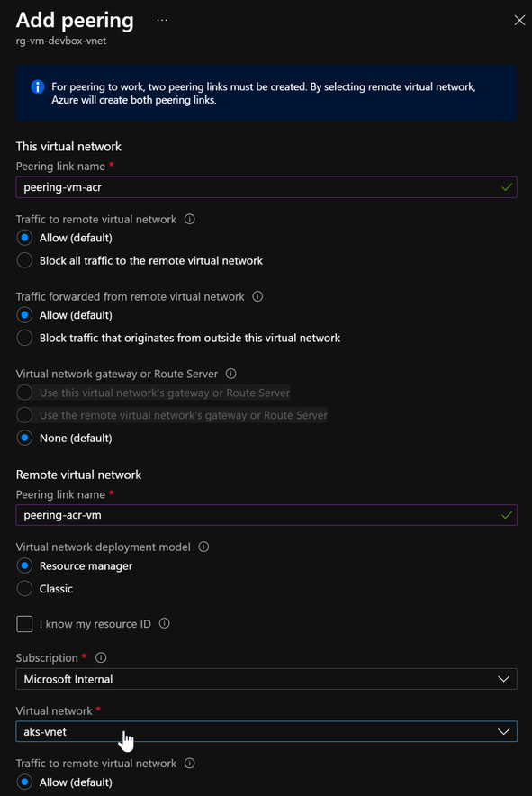Expand the Virtual network dropdown showing aks-vnet
Image resolution: width=532 pixels, height=796 pixels.
click(x=266, y=731)
